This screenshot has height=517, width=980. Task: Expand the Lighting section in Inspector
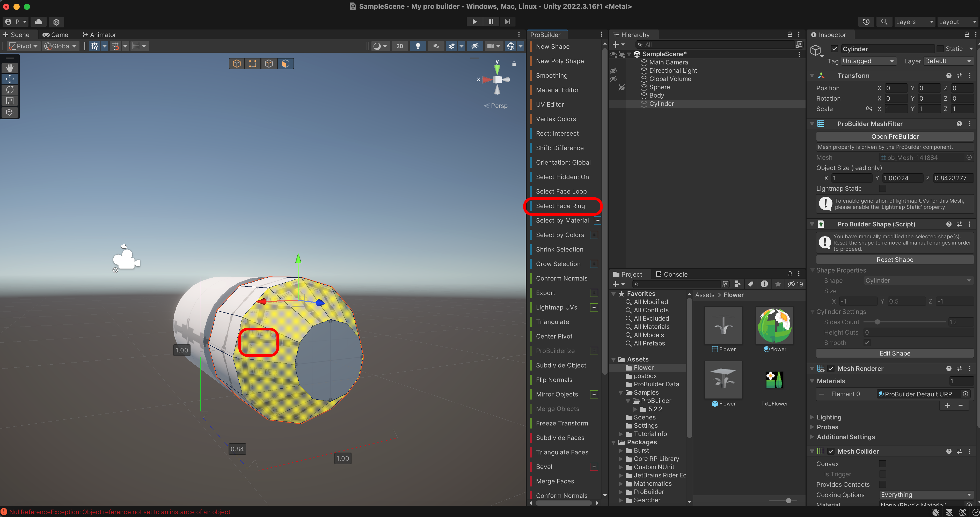[x=829, y=417]
